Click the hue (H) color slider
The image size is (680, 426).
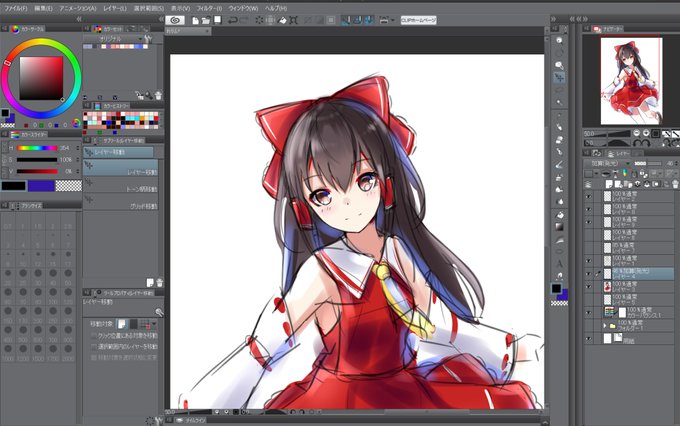37,148
